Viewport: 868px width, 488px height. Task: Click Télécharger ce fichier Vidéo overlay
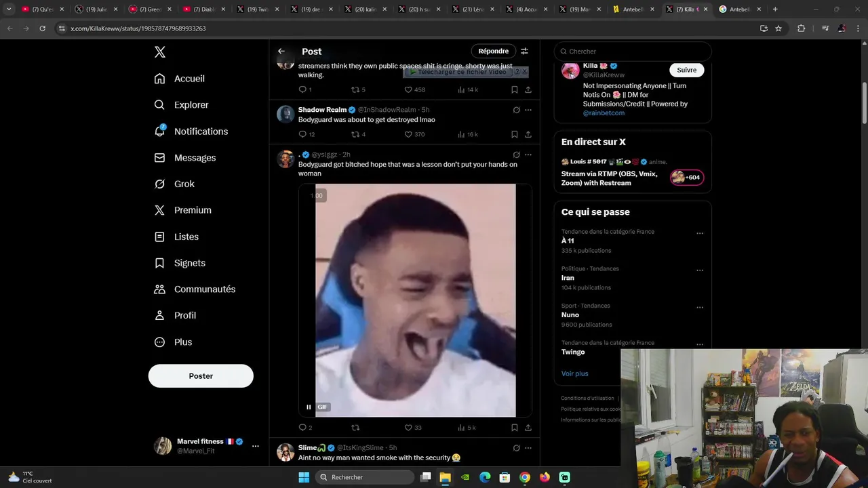[x=458, y=72]
